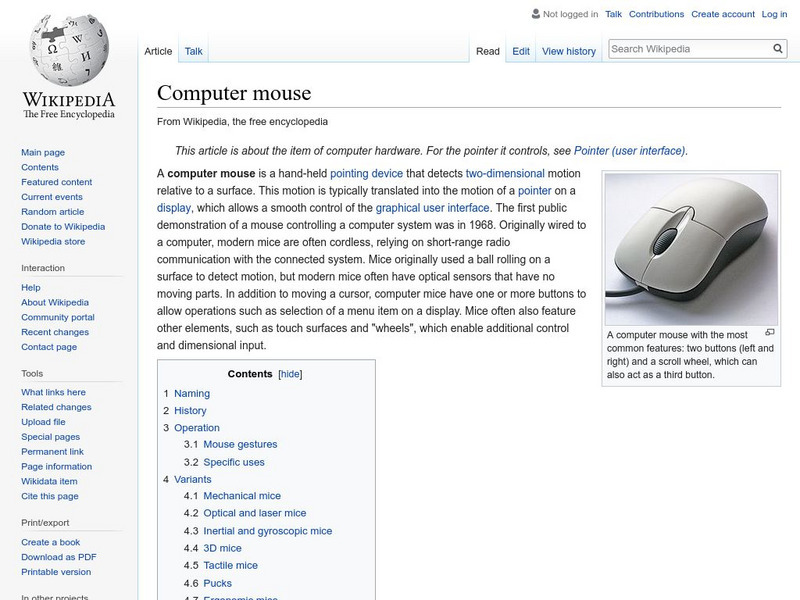Click Create account link

pos(723,14)
